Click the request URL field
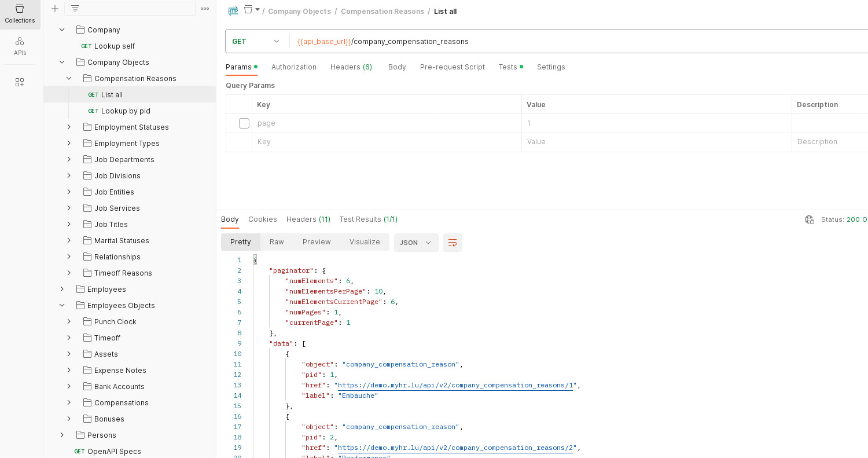 click(579, 41)
